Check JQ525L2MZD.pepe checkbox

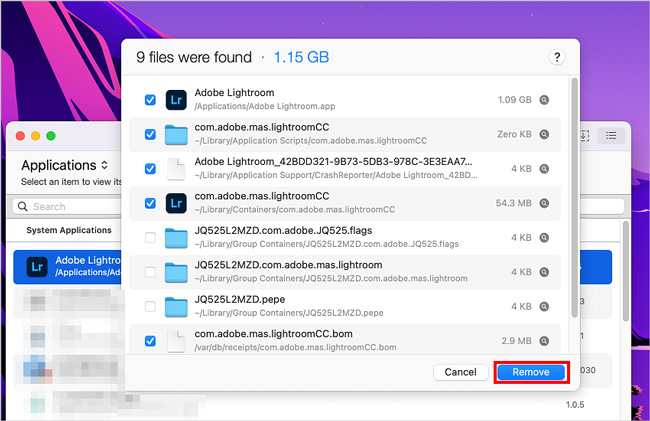(150, 306)
